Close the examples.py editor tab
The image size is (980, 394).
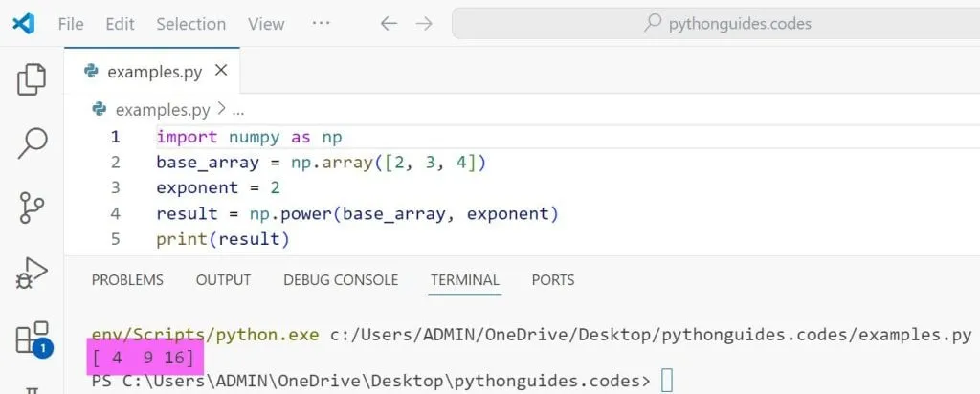(221, 71)
